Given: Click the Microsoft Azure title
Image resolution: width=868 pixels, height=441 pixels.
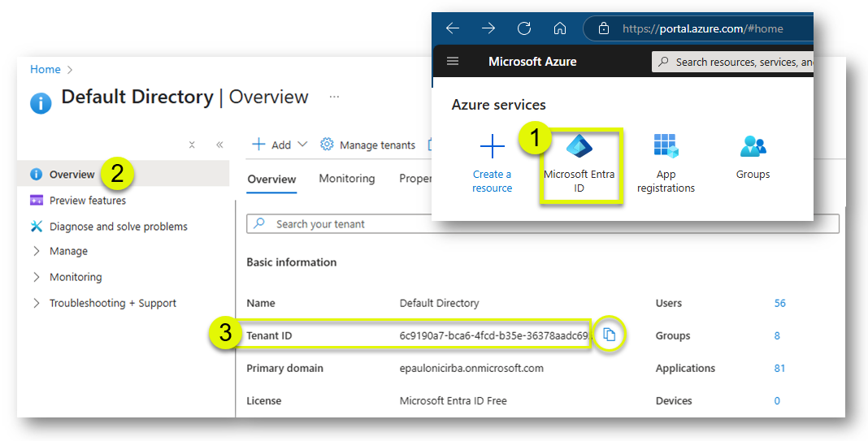Looking at the screenshot, I should 532,62.
